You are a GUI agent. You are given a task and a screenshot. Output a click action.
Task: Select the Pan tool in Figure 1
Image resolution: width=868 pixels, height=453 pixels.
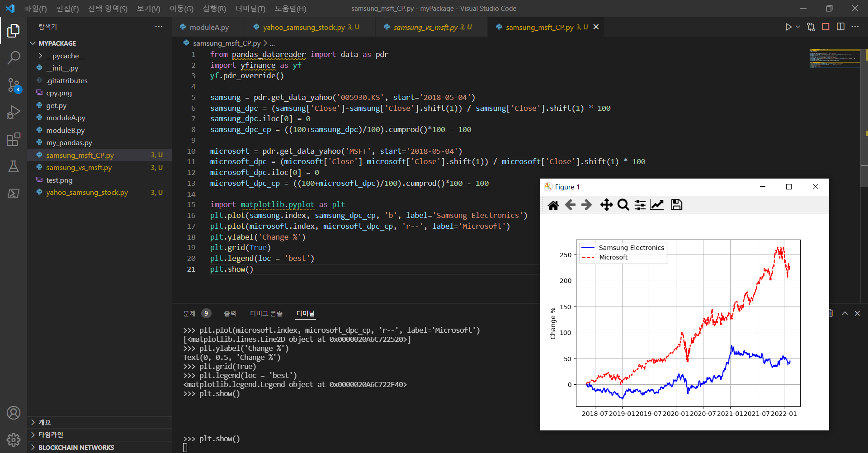point(606,205)
